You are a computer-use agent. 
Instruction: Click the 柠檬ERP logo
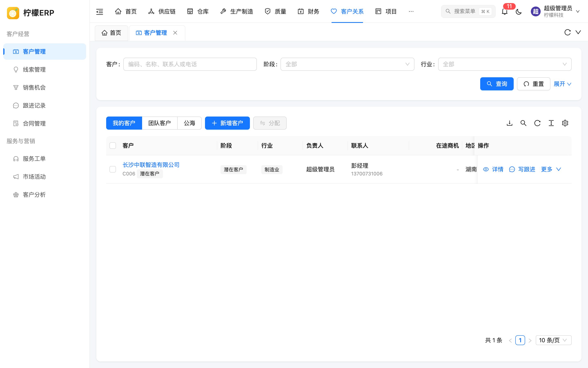(x=30, y=13)
